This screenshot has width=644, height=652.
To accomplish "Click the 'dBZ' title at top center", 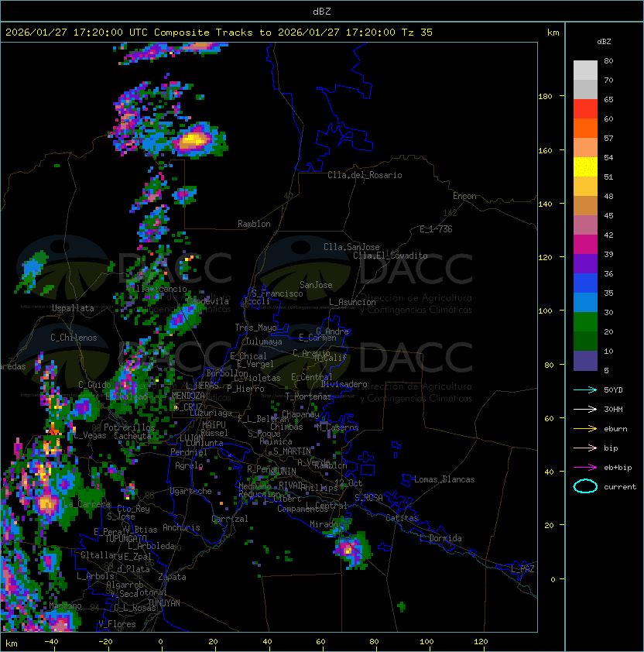I will click(x=322, y=11).
